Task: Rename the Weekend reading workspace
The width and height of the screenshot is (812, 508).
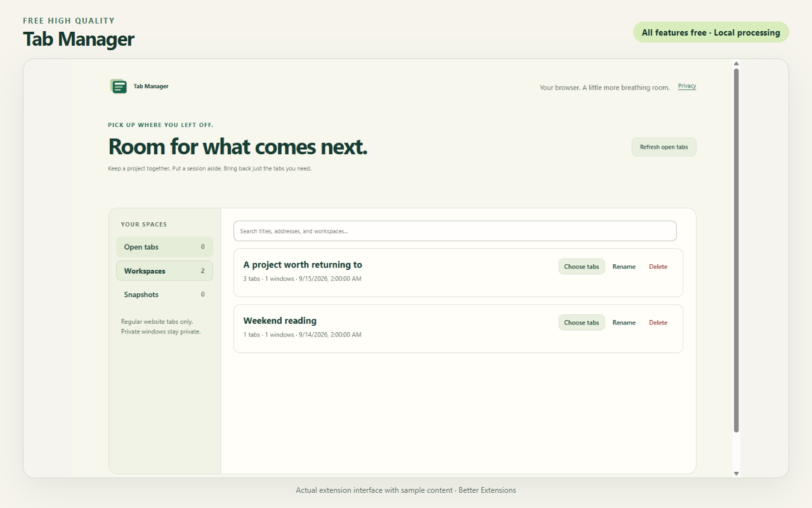Action: 624,323
